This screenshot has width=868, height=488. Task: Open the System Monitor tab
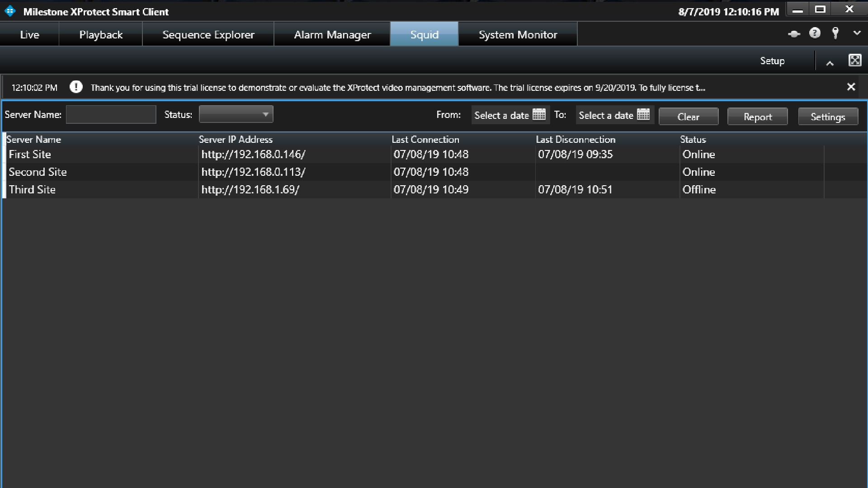518,34
